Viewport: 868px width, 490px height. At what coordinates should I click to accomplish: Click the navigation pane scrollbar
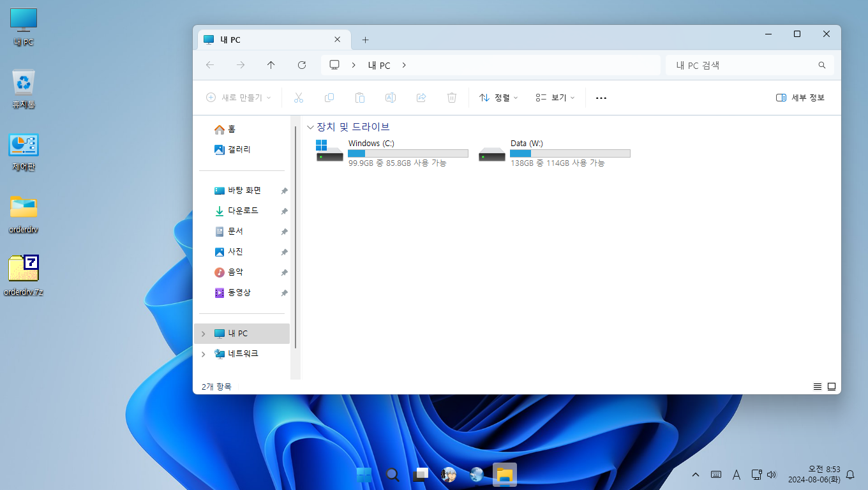point(296,236)
